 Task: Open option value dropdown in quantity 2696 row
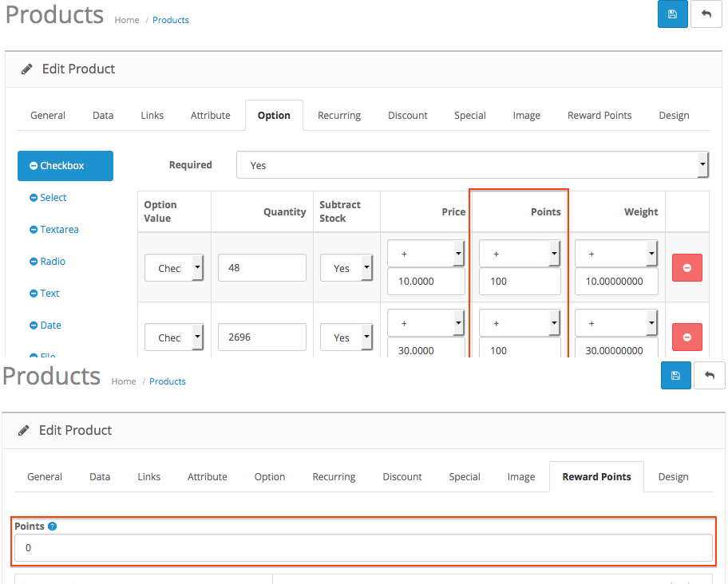tap(174, 337)
